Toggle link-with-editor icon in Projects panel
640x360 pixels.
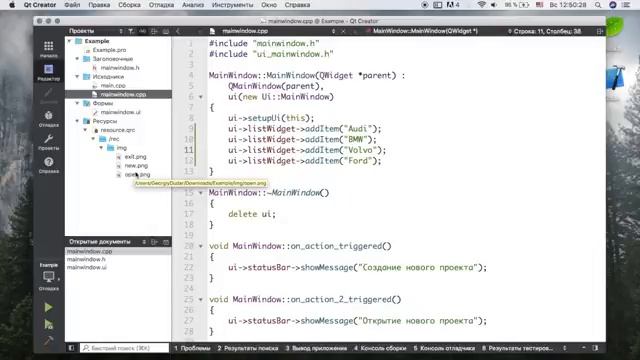click(x=142, y=31)
